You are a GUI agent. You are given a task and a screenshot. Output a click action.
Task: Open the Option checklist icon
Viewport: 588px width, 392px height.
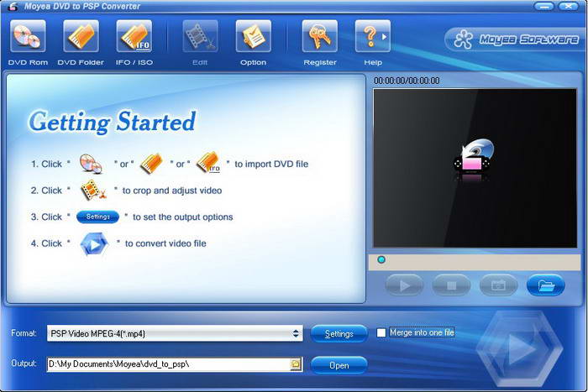[254, 36]
